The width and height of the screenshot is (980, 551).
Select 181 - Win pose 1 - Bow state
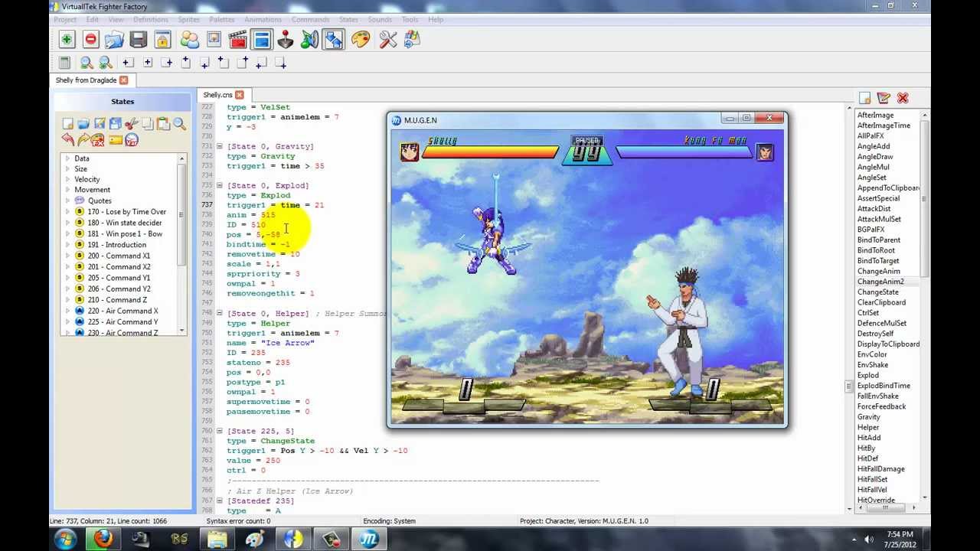pyautogui.click(x=125, y=233)
